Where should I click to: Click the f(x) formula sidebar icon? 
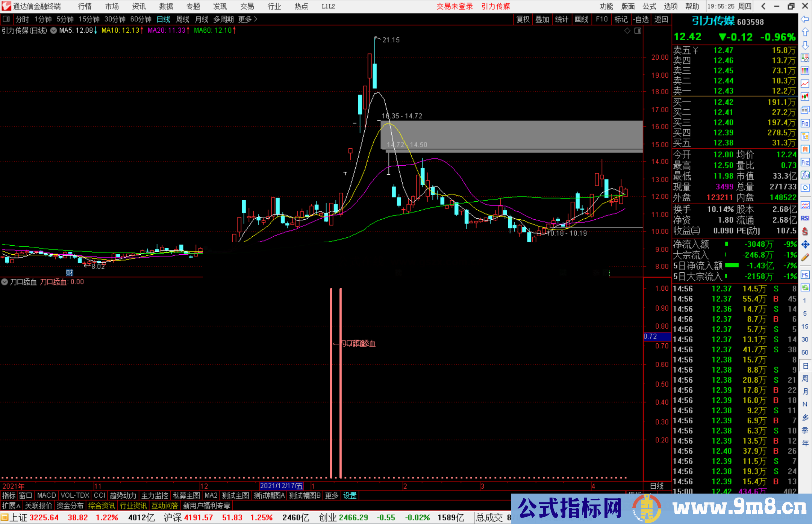805,175
